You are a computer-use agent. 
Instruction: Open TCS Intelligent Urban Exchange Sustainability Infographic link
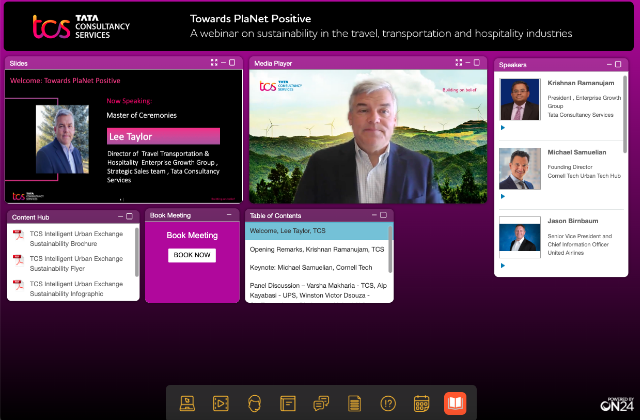click(x=76, y=289)
